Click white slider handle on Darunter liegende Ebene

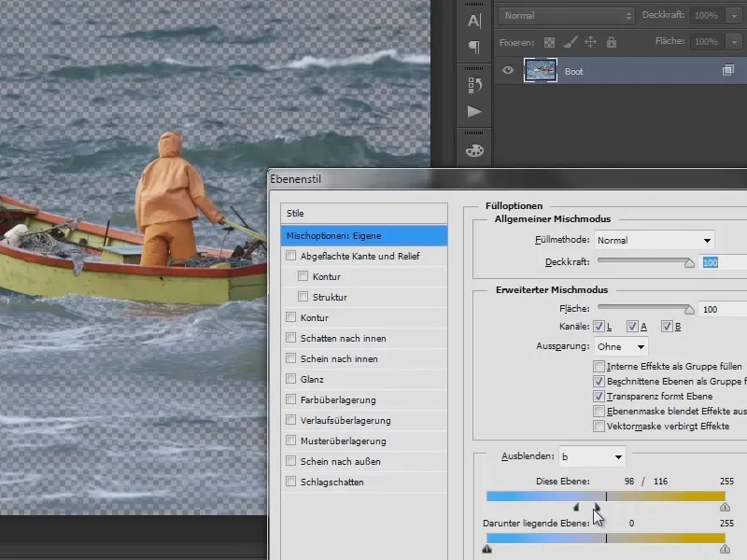click(725, 549)
